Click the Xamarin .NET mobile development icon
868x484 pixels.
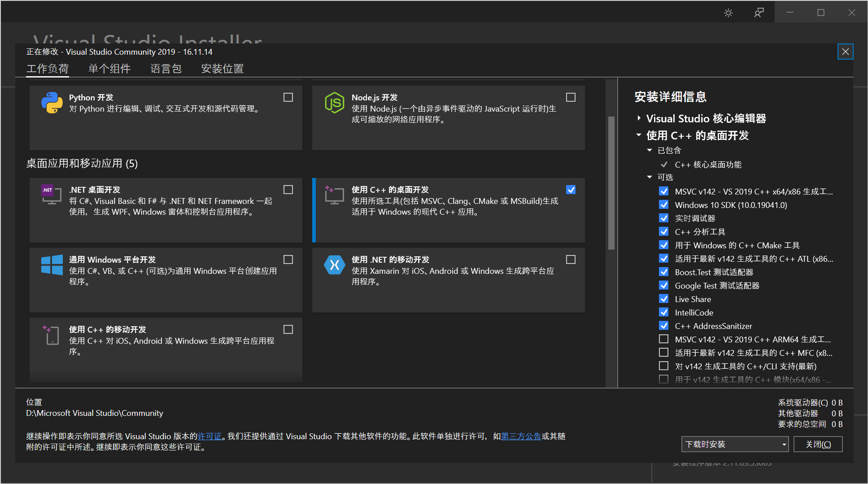(334, 265)
